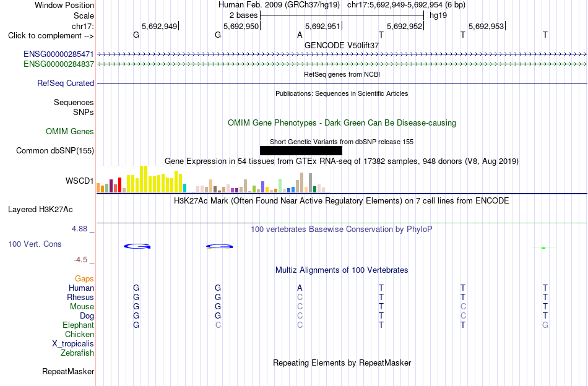Click Elephant row final G in alignment

545,325
